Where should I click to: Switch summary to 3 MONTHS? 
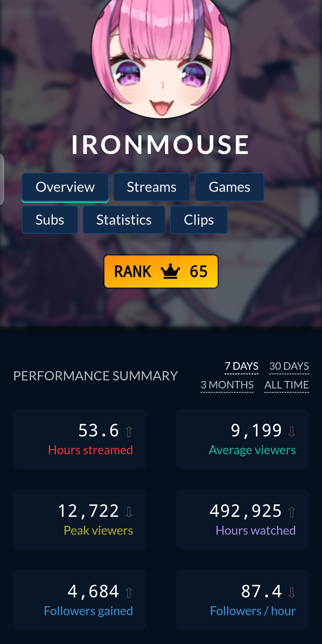click(x=227, y=385)
